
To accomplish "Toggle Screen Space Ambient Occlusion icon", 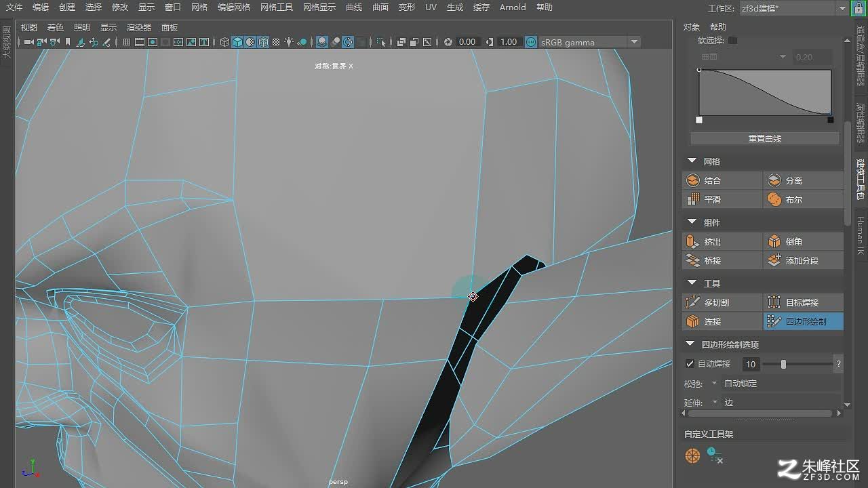I will 322,42.
